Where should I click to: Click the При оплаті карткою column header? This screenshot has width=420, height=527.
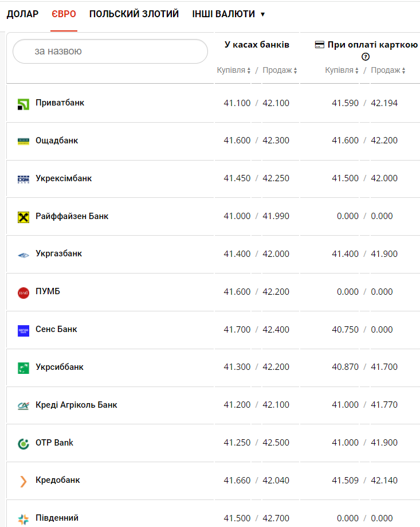coord(372,45)
